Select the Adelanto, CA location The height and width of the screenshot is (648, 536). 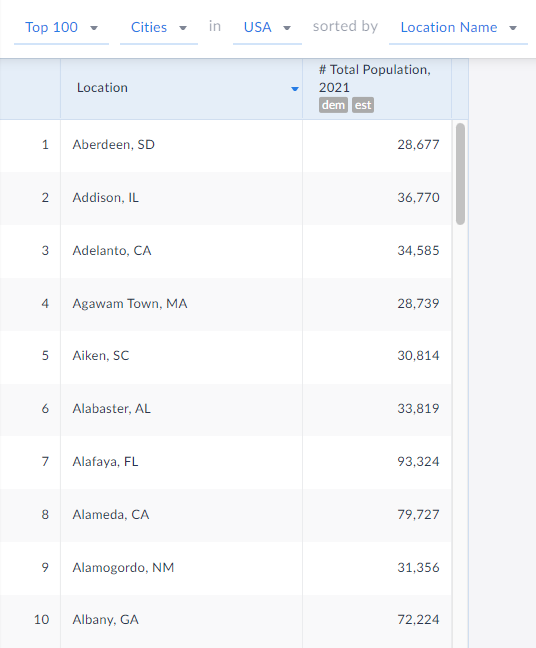112,250
